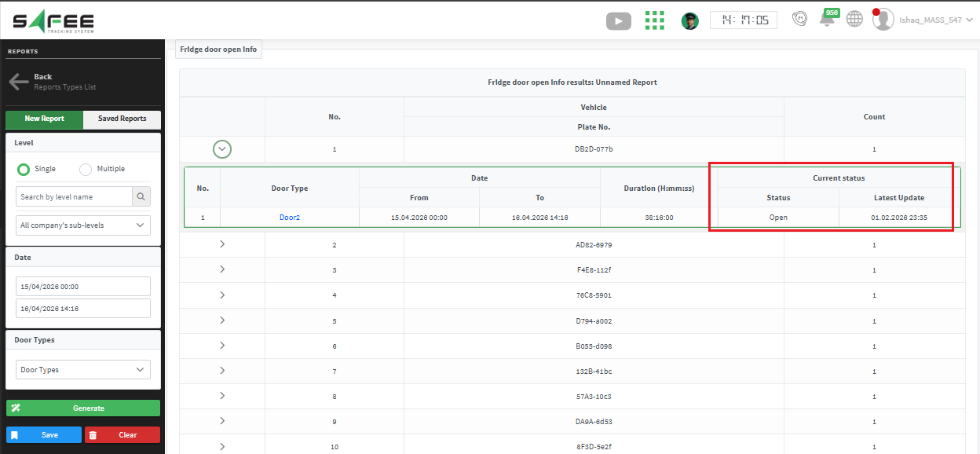
Task: Open the All company's sub-levels dropdown
Action: (83, 225)
